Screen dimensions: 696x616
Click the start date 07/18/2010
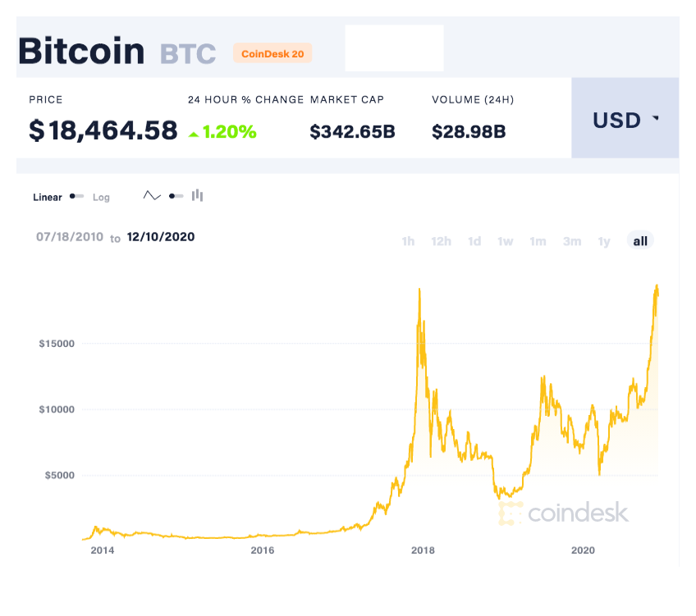click(70, 237)
